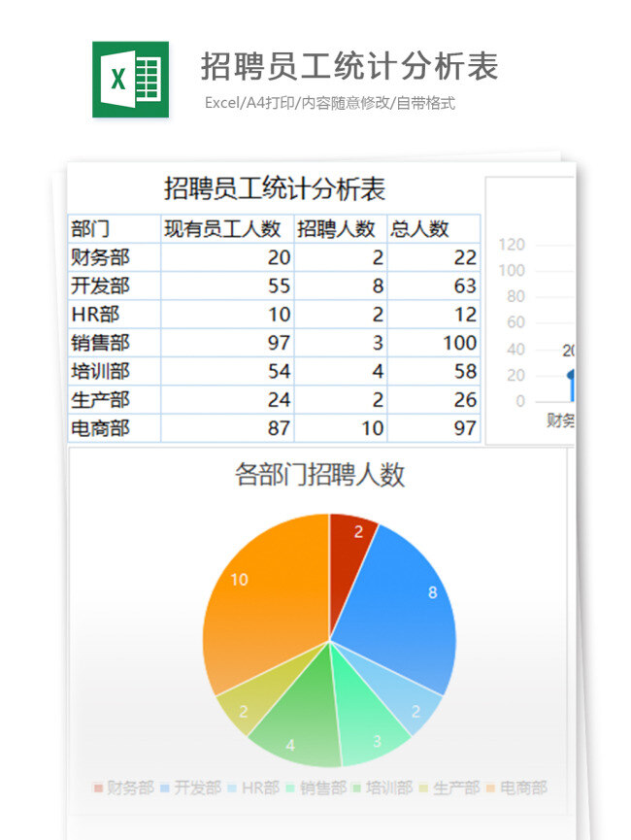Select the main title 招聘员工统计分析表
Image resolution: width=631 pixels, height=840 pixels.
click(x=349, y=66)
